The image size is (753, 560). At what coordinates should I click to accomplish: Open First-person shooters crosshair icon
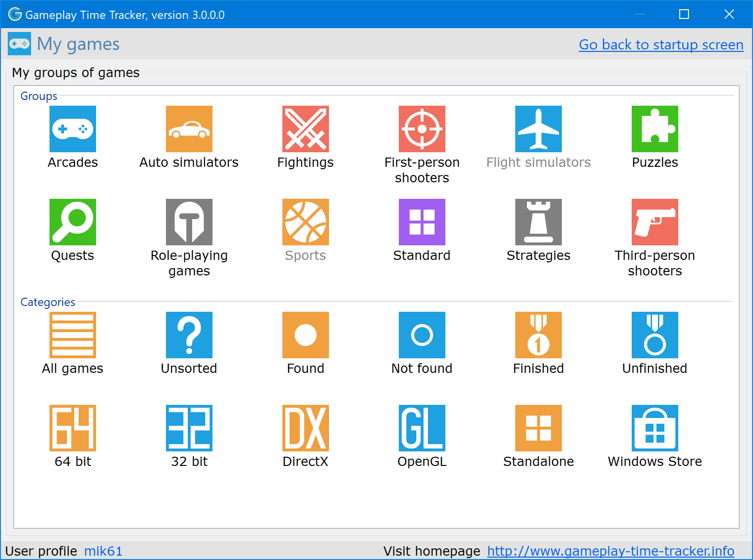coord(422,129)
